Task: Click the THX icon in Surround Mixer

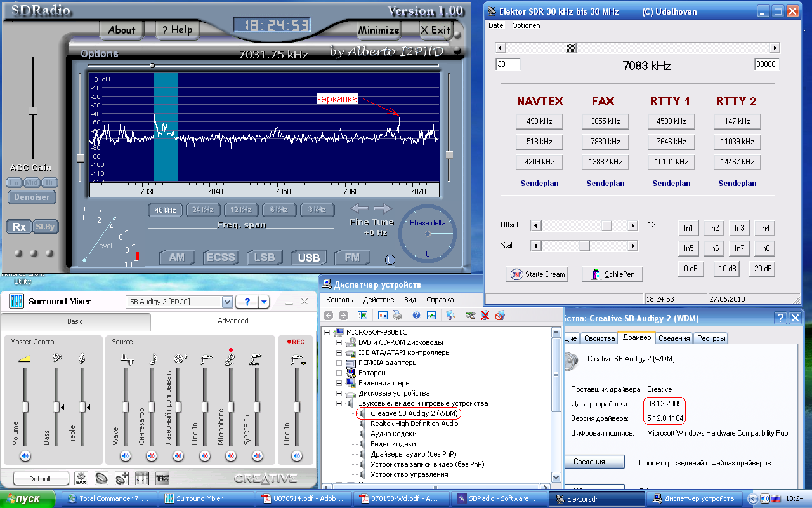Action: 162,478
